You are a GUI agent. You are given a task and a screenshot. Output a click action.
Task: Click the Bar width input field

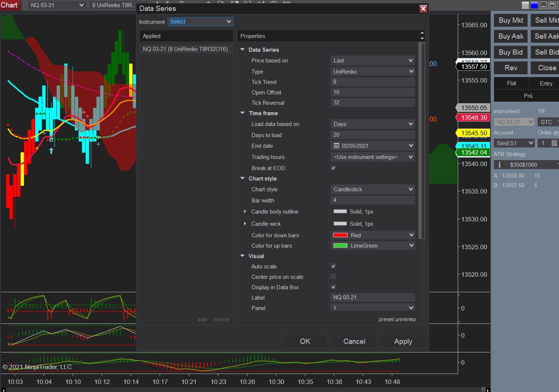[373, 200]
